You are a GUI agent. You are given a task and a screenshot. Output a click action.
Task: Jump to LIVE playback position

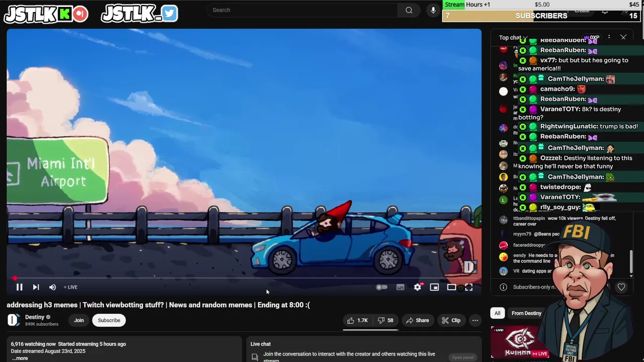(x=71, y=287)
